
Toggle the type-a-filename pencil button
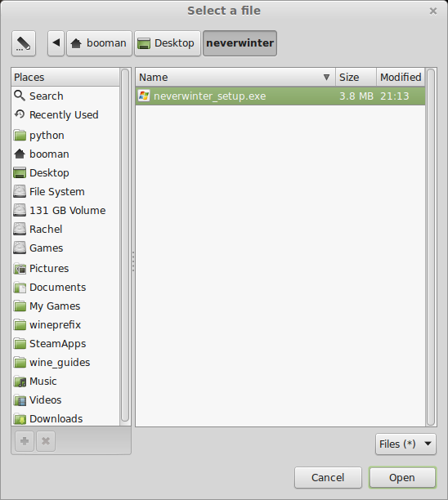(24, 43)
